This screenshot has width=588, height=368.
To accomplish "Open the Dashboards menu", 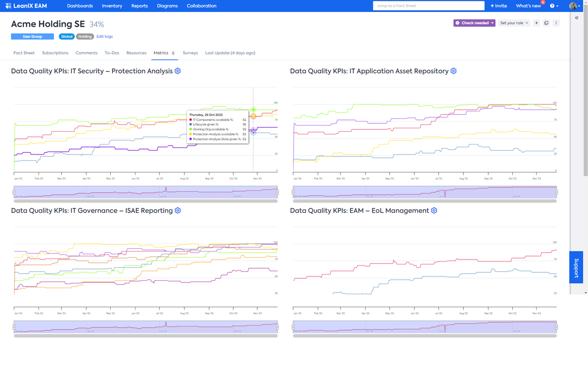I will [x=80, y=6].
